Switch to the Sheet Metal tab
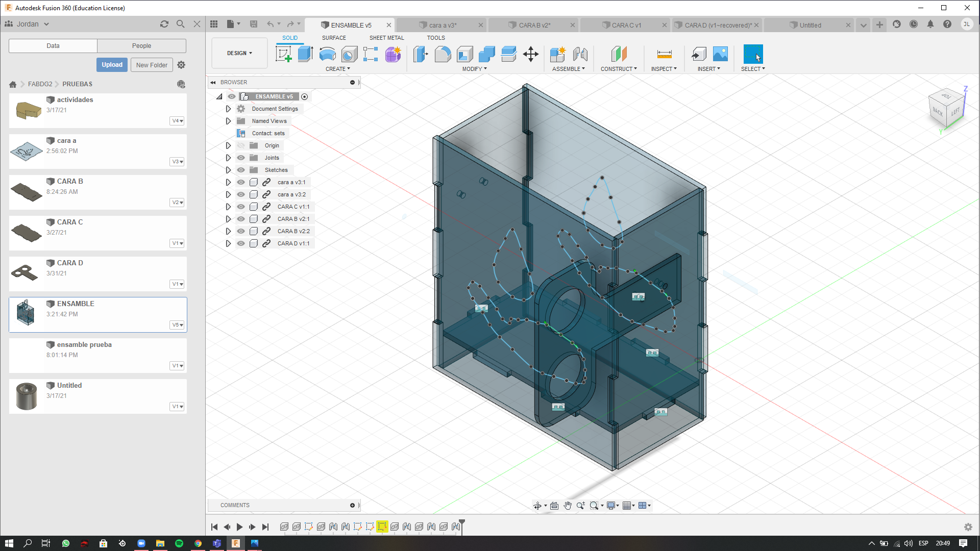 387,38
